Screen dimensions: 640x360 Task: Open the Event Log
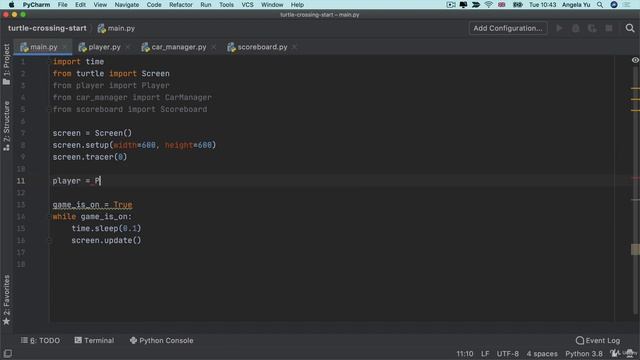pyautogui.click(x=598, y=340)
